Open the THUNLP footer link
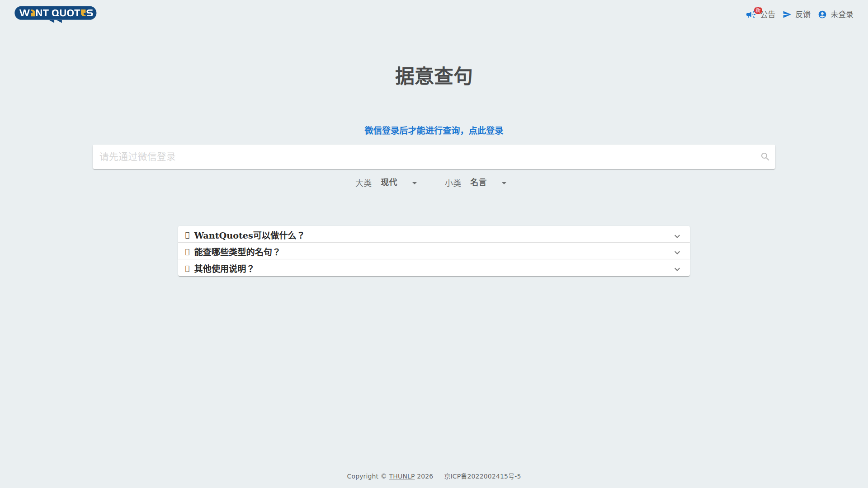The width and height of the screenshot is (868, 488). (401, 476)
